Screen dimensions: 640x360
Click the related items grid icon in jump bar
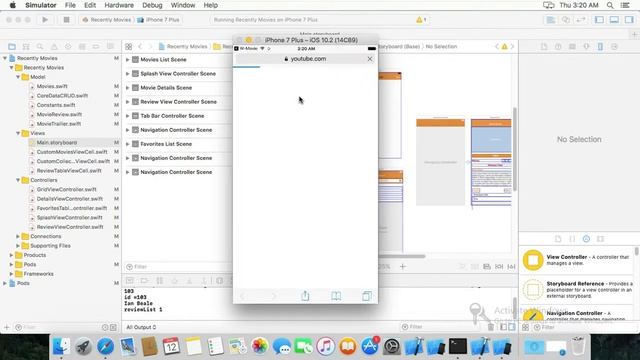point(129,47)
